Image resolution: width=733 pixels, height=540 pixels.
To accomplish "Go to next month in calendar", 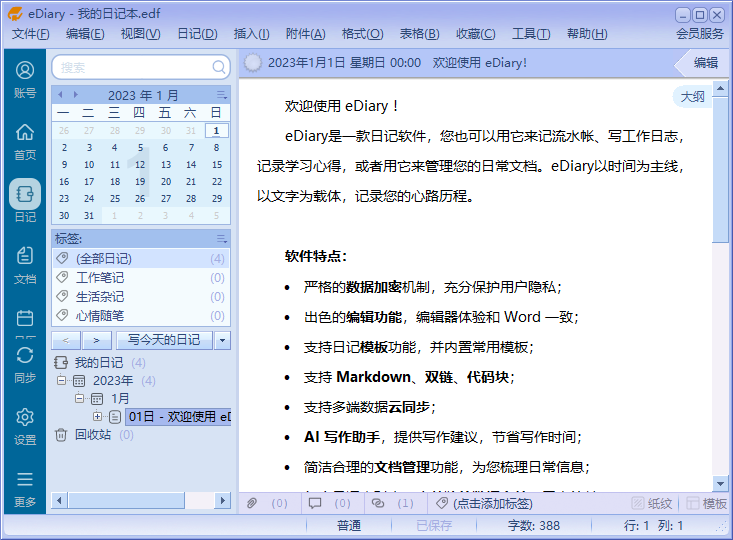I will [x=76, y=95].
